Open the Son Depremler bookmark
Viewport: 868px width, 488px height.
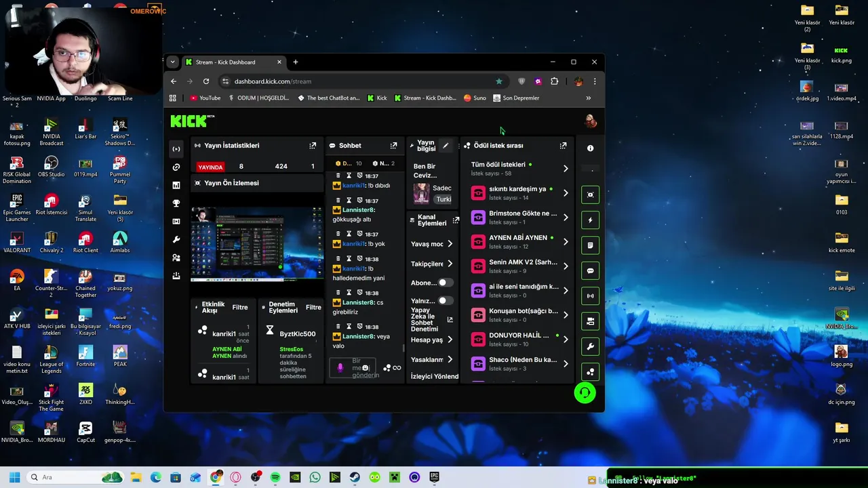[x=516, y=98]
